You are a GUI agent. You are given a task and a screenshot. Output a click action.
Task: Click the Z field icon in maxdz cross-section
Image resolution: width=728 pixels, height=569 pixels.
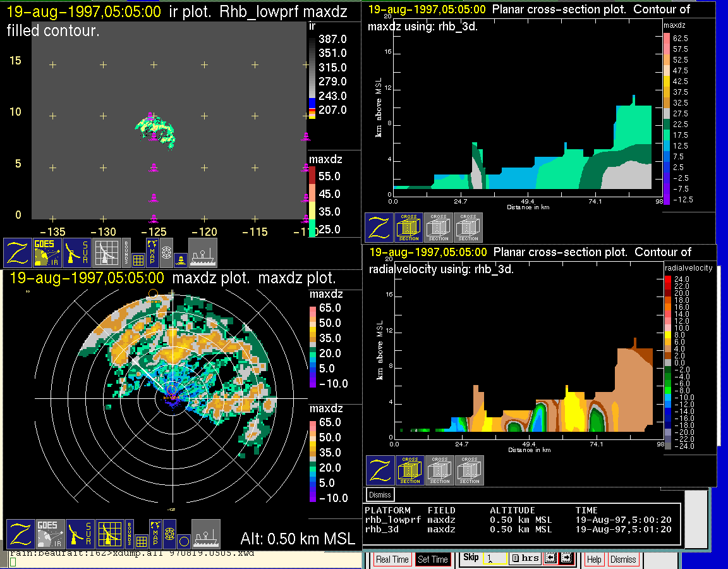coord(379,228)
